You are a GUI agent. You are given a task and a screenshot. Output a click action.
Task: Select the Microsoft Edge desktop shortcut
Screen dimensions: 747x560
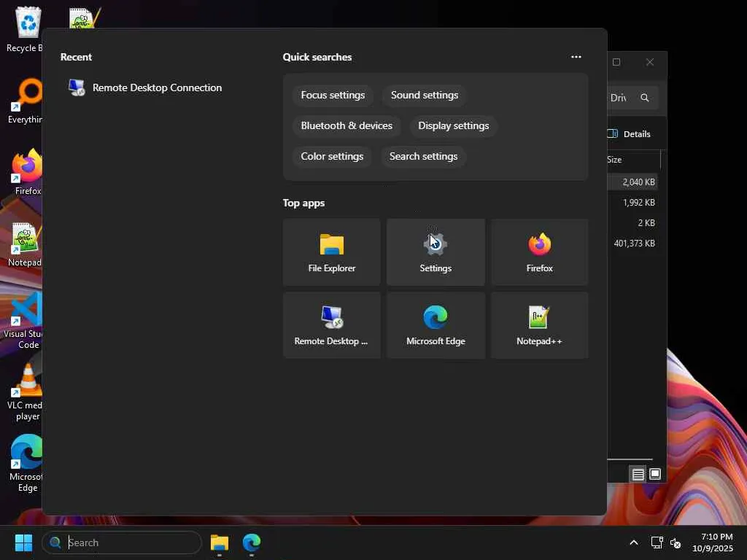(26, 464)
